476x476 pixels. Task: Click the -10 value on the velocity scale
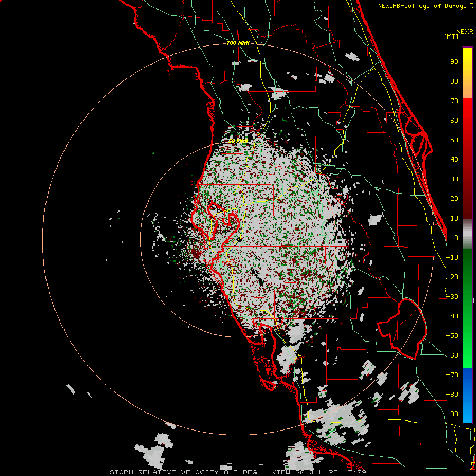[x=452, y=258]
